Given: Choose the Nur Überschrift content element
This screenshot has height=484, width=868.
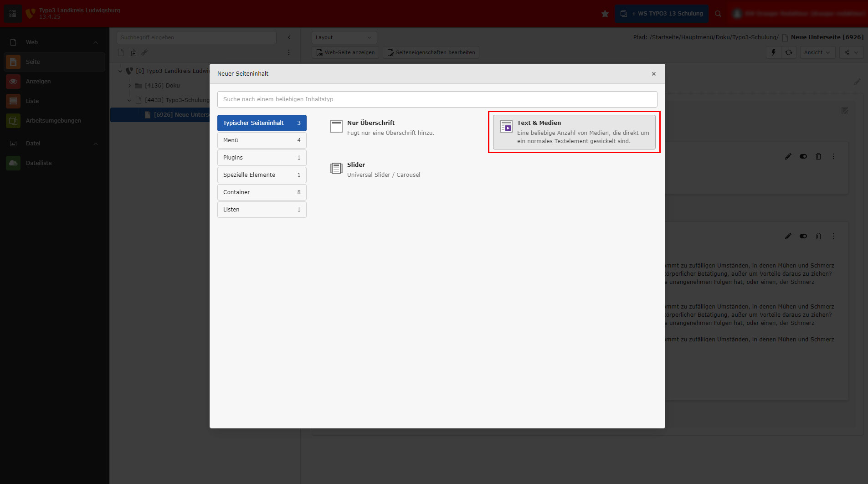Looking at the screenshot, I should pos(382,128).
